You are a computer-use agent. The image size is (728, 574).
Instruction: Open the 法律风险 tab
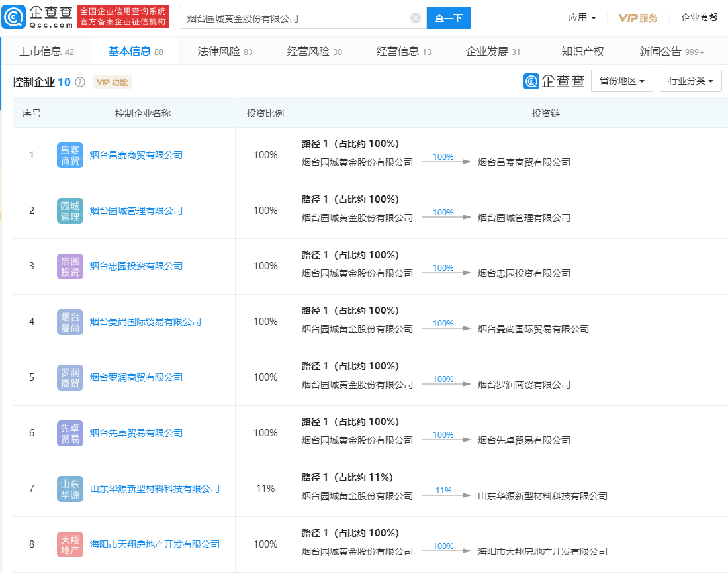pos(225,52)
